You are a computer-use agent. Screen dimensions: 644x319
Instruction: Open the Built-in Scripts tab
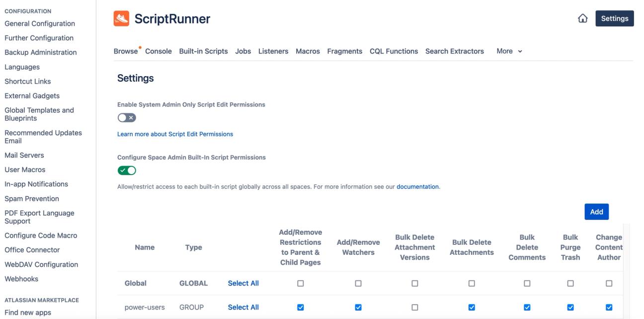tap(204, 51)
